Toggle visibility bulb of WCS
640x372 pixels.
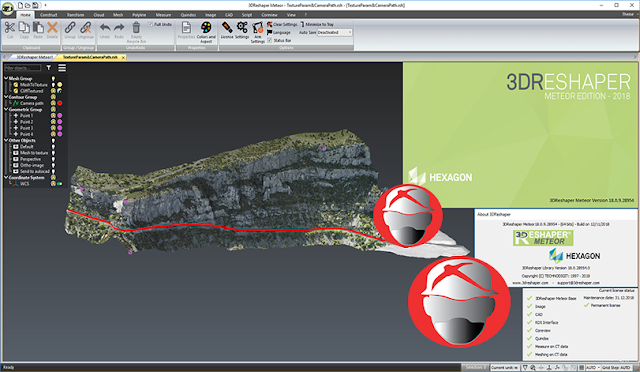(53, 184)
